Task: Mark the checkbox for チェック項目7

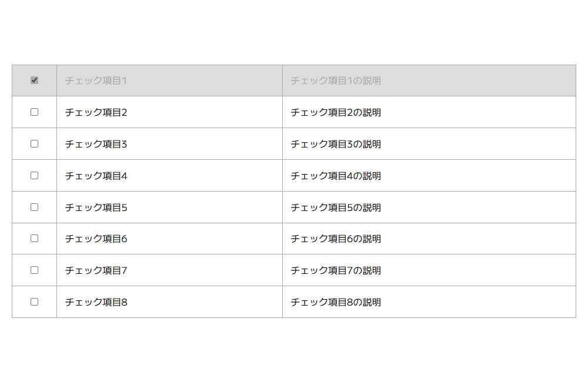Action: click(34, 270)
